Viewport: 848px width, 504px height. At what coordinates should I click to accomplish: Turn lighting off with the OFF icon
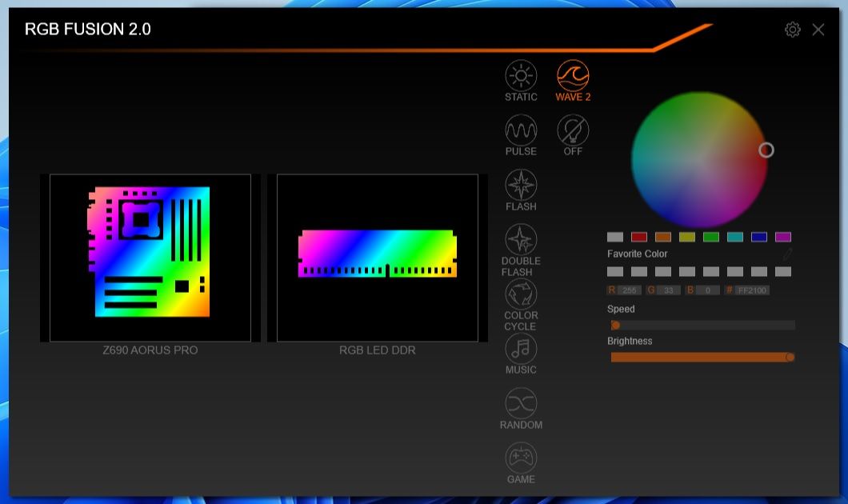point(573,130)
